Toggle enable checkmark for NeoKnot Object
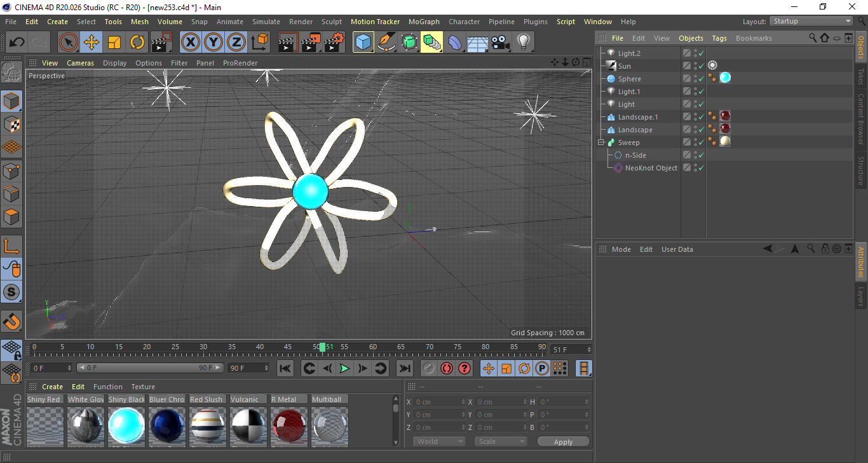Image resolution: width=868 pixels, height=463 pixels. (x=702, y=168)
